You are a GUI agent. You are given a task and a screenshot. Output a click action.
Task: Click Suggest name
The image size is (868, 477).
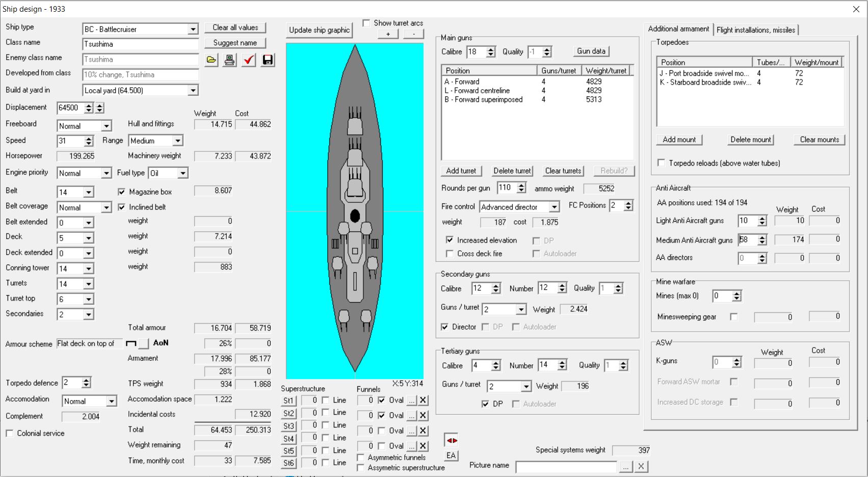tap(235, 43)
